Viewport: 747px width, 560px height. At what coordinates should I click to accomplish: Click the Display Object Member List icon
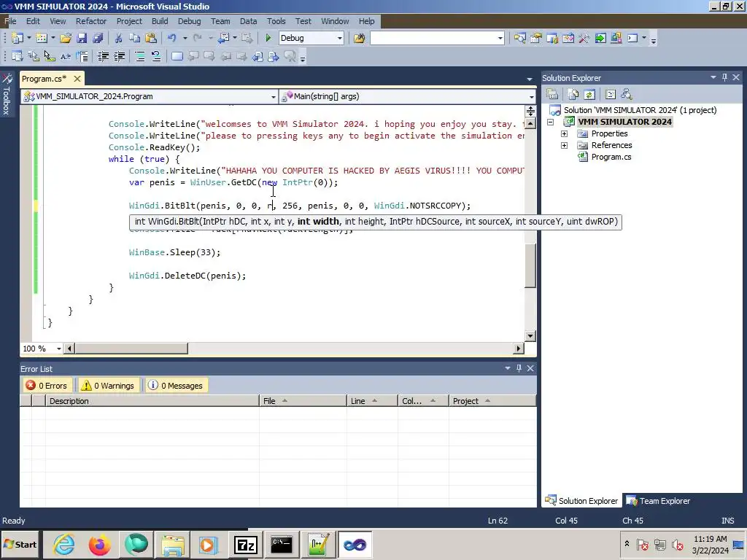pos(18,57)
